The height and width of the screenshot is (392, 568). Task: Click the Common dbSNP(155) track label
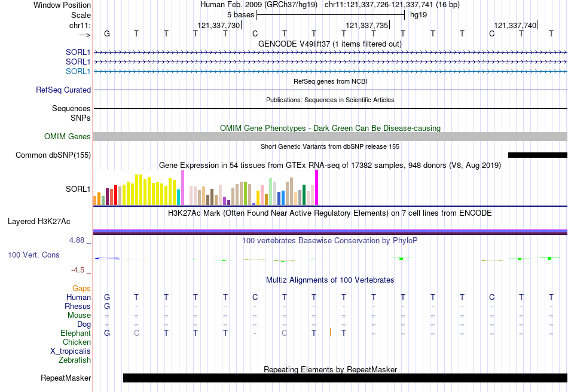(x=53, y=155)
